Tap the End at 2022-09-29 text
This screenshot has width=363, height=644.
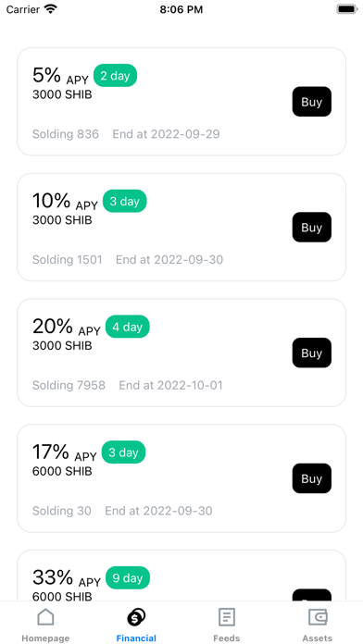166,134
